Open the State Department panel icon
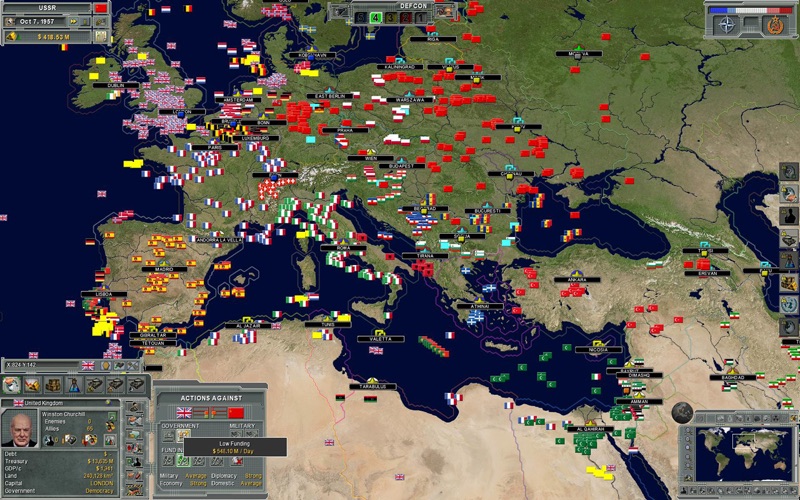 (x=11, y=385)
